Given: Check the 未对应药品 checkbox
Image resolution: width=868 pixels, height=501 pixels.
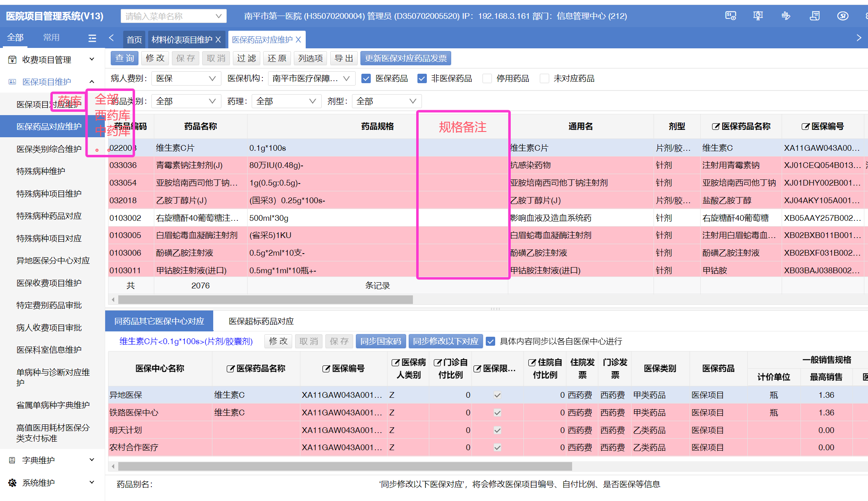Looking at the screenshot, I should tap(544, 79).
